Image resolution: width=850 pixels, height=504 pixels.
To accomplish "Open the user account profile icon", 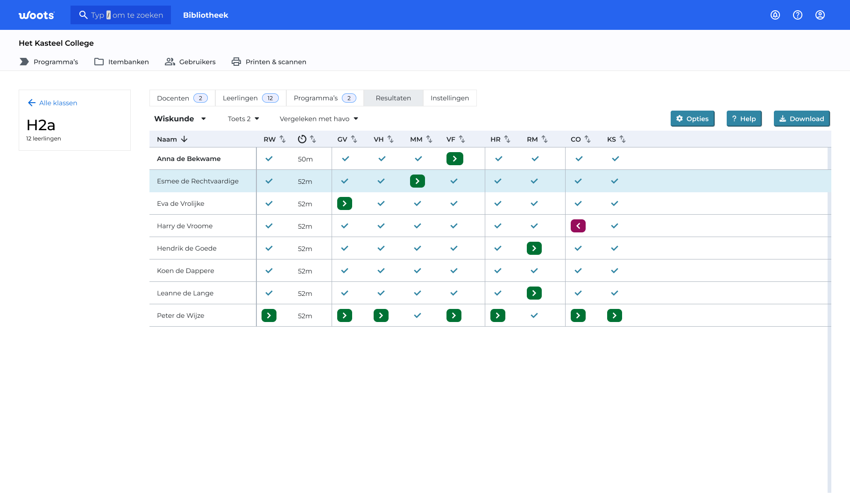I will point(820,15).
